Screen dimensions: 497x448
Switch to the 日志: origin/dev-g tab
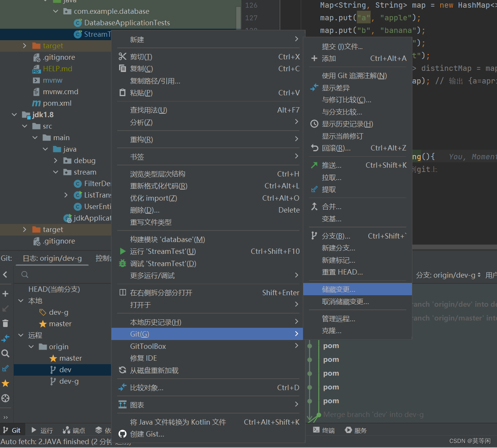pyautogui.click(x=52, y=258)
